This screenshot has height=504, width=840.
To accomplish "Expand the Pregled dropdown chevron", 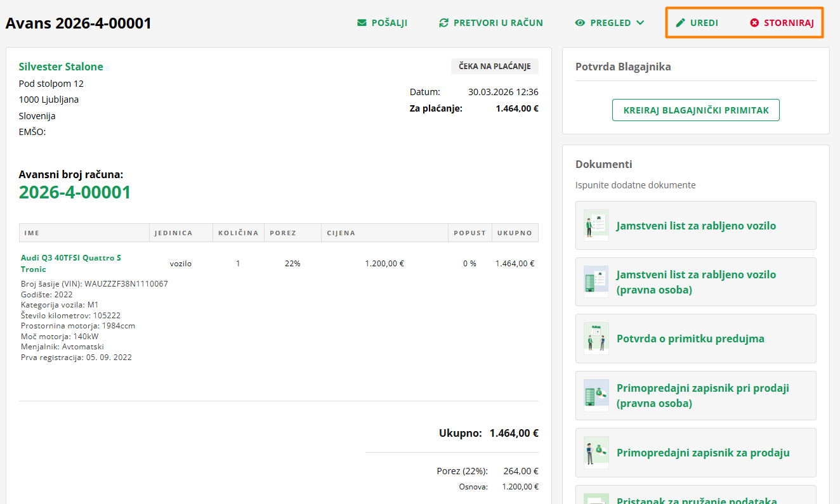I will 640,23.
